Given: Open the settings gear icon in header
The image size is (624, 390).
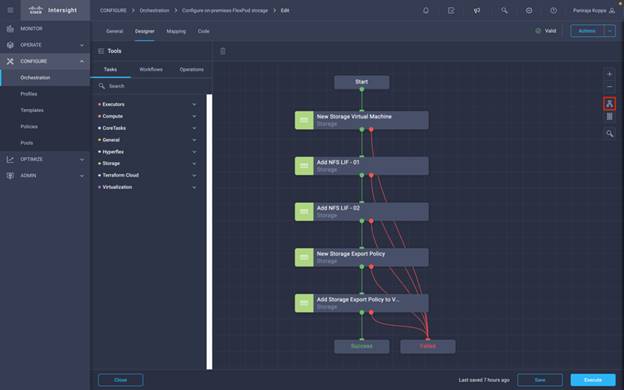Looking at the screenshot, I should (529, 11).
